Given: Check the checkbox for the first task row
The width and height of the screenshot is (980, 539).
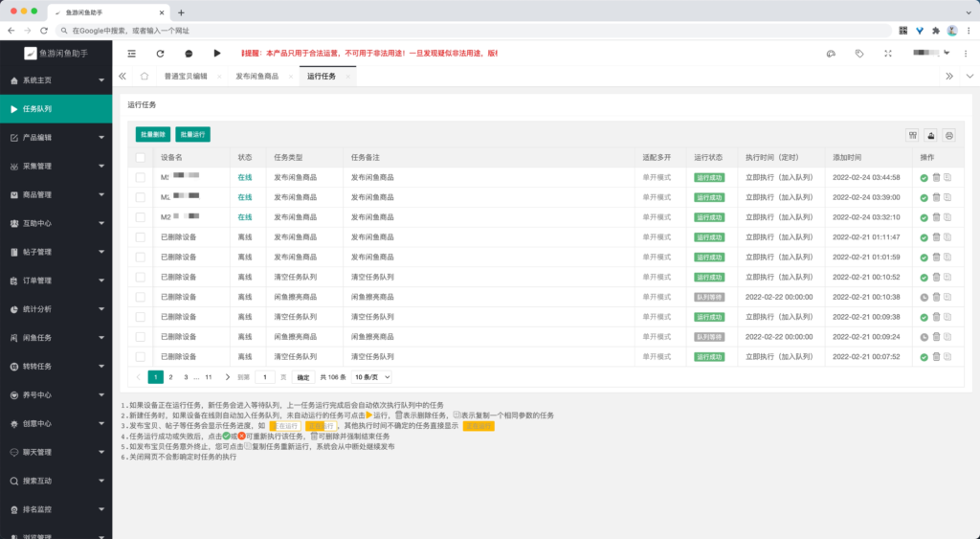Looking at the screenshot, I should click(141, 177).
